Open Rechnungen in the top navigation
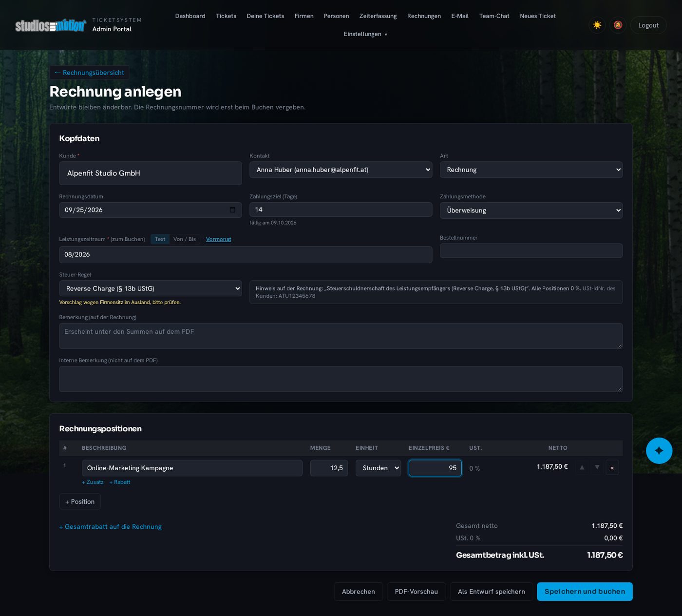Viewport: 682px width, 616px height. click(x=424, y=16)
